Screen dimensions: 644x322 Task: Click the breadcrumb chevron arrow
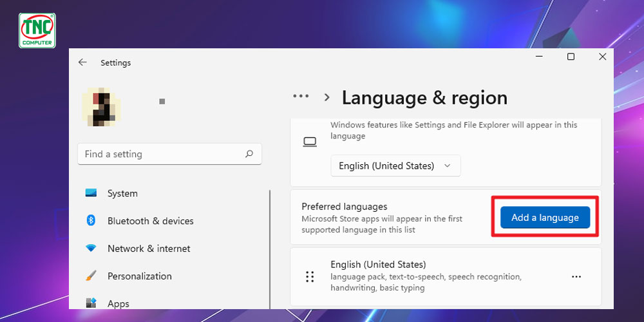click(327, 97)
